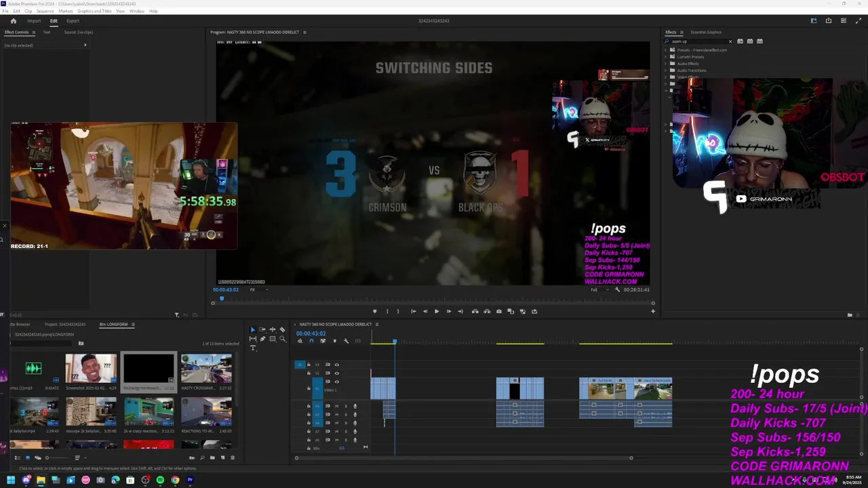Open Program monitor panel menu
Image resolution: width=868 pixels, height=488 pixels.
pos(304,32)
